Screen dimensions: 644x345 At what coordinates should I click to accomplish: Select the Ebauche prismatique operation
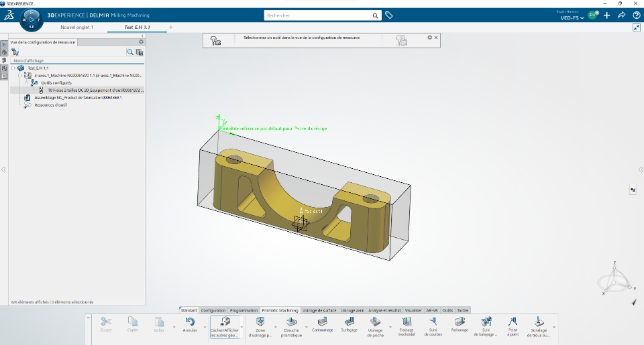tap(291, 327)
